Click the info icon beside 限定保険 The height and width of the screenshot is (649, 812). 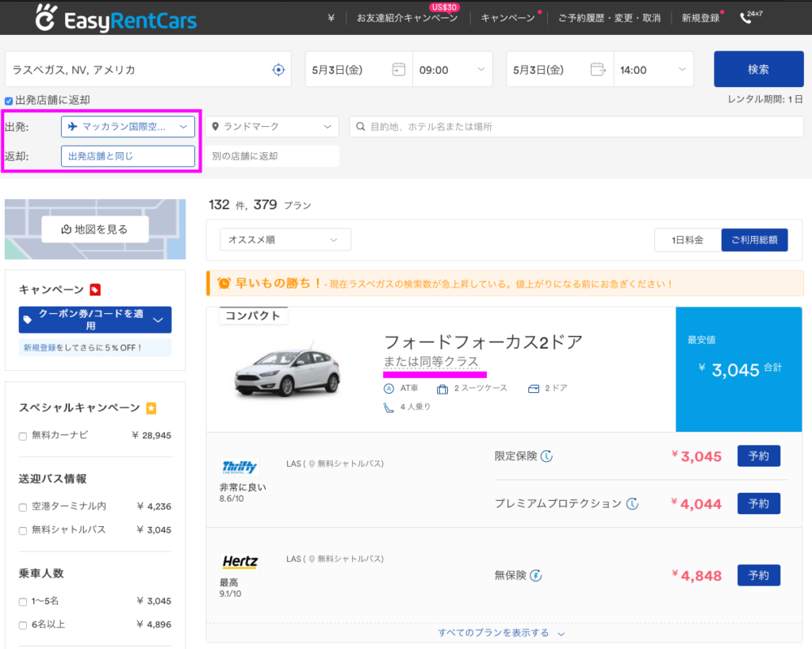[x=546, y=456]
